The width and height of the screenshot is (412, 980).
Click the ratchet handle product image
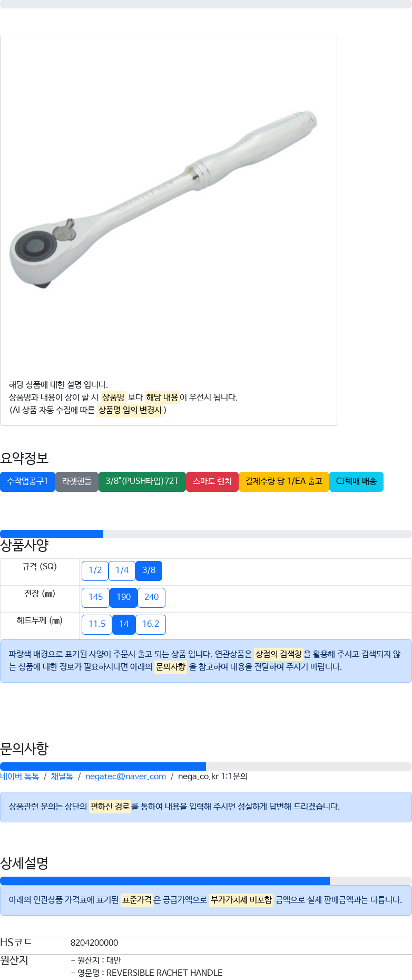164,200
